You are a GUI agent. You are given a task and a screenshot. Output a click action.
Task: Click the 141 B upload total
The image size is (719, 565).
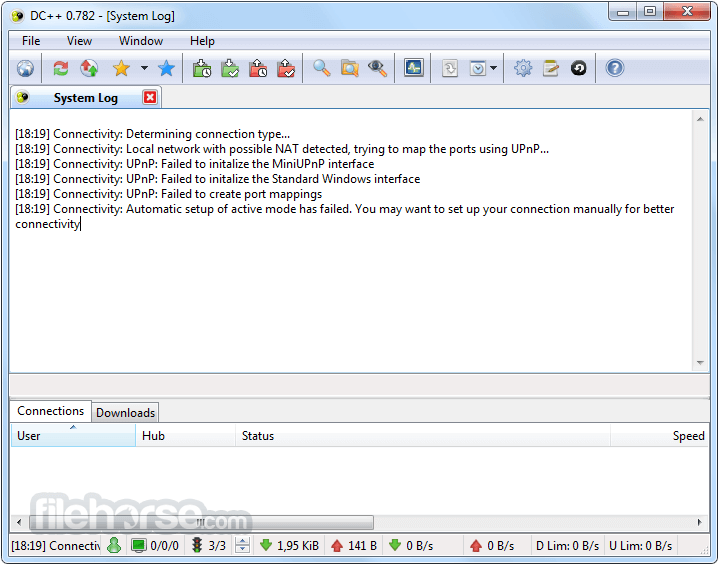click(354, 546)
